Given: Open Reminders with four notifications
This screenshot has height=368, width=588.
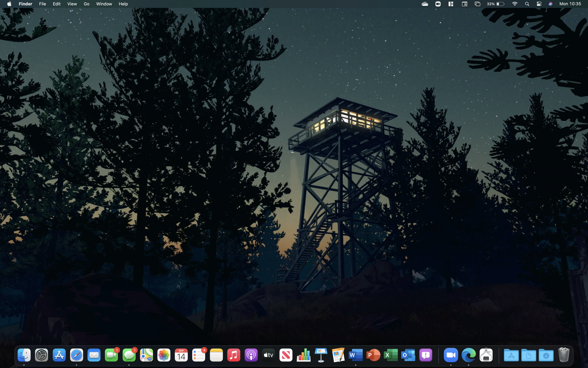Looking at the screenshot, I should tap(199, 355).
